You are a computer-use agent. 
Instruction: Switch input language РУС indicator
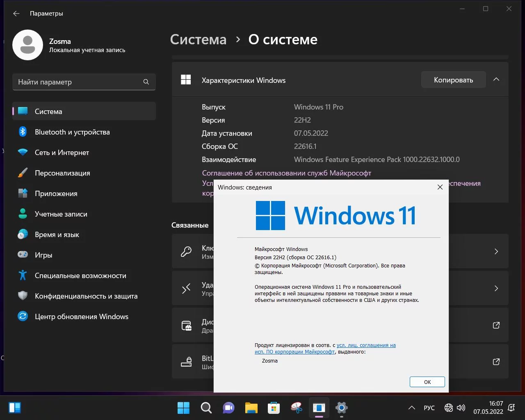coord(429,408)
